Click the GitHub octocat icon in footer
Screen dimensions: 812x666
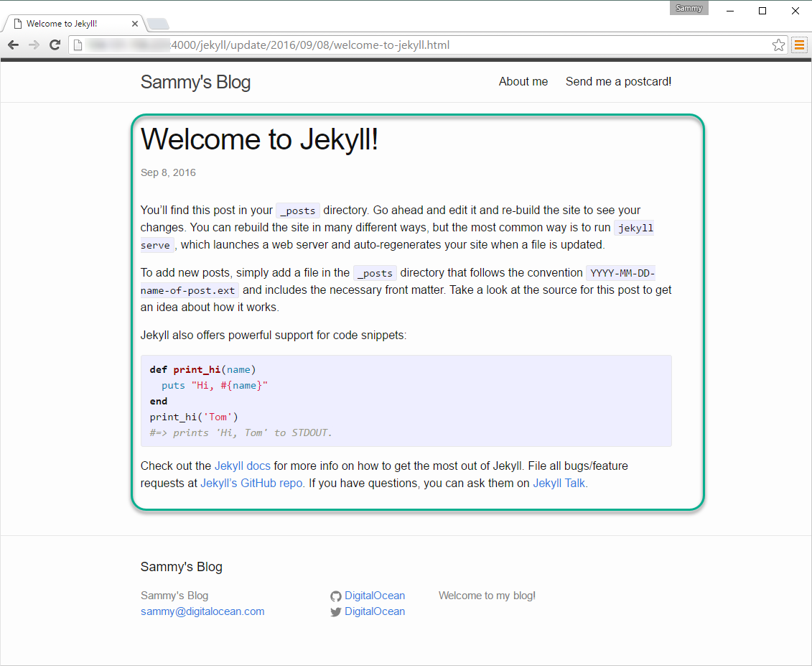tap(335, 596)
